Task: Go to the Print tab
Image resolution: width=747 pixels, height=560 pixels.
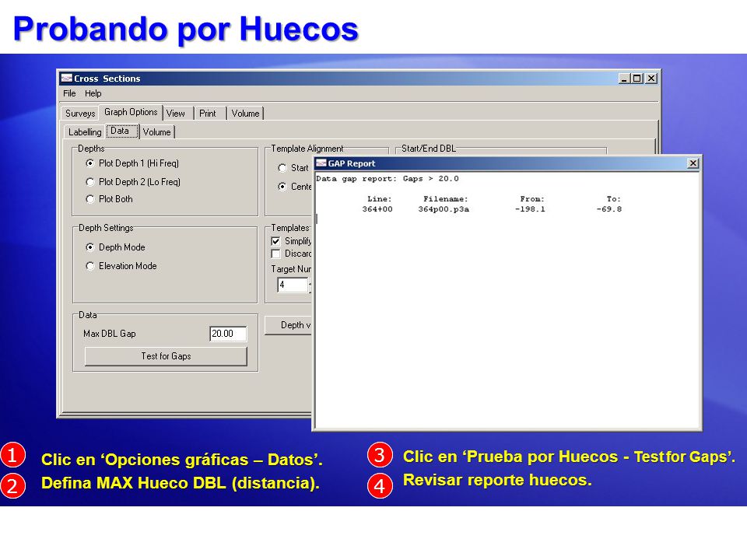Action: (208, 114)
